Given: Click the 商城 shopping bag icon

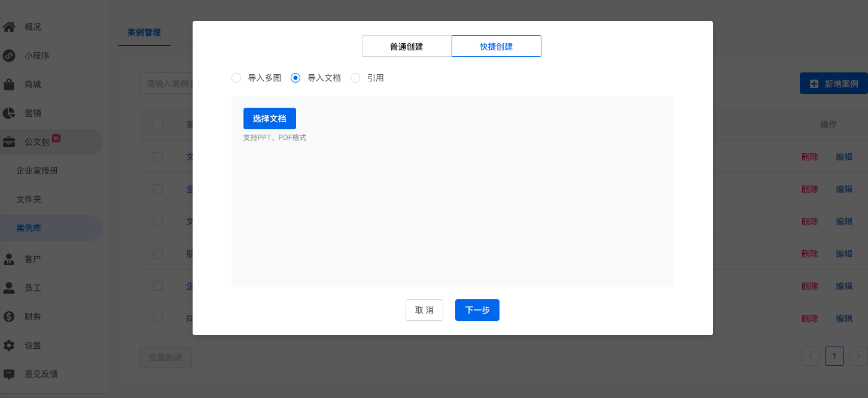Looking at the screenshot, I should (x=9, y=84).
